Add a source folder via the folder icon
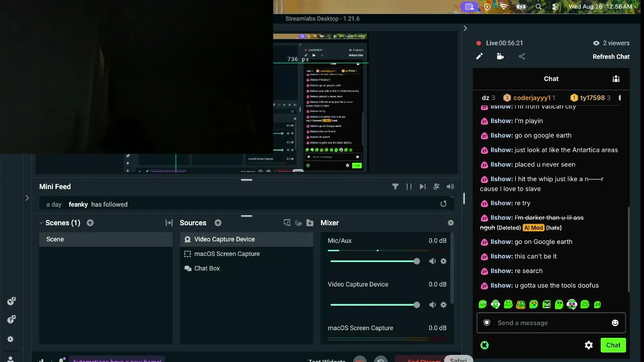644x362 pixels. click(310, 223)
